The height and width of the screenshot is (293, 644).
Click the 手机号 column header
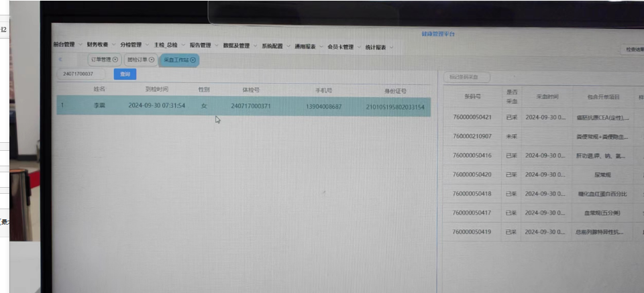[323, 91]
